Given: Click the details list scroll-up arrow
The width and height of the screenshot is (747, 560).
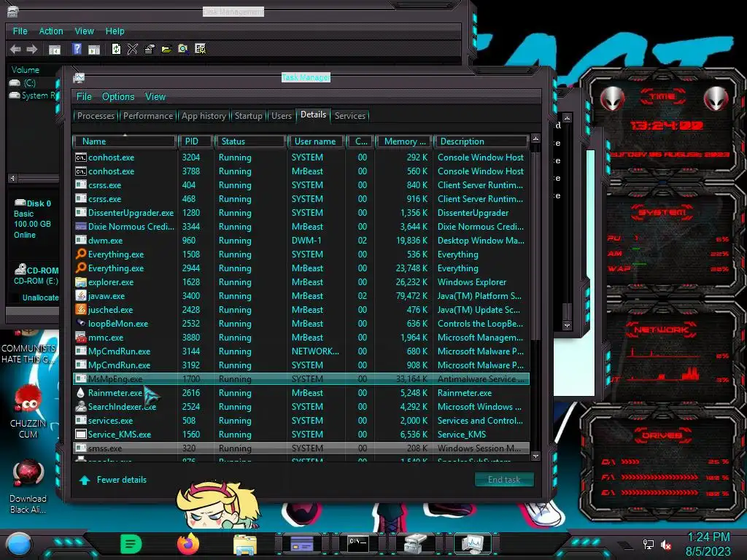Looking at the screenshot, I should (535, 139).
